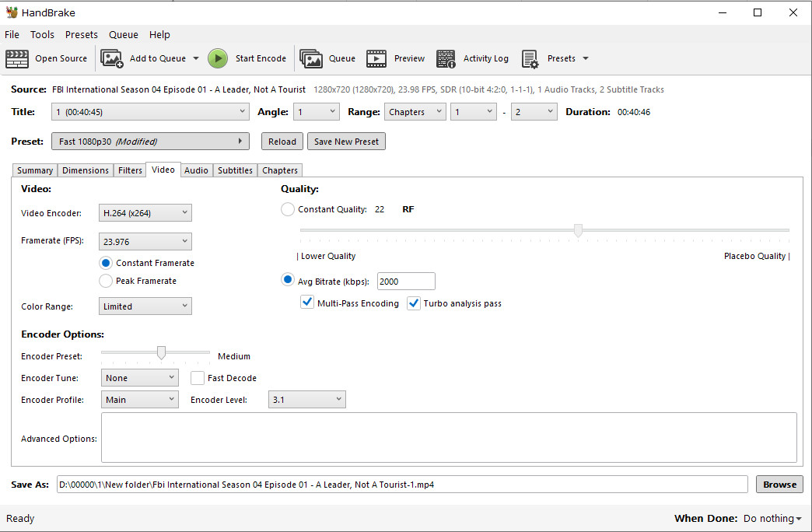The height and width of the screenshot is (532, 812).
Task: Click the Duration value 00:40:46
Action: coord(634,112)
